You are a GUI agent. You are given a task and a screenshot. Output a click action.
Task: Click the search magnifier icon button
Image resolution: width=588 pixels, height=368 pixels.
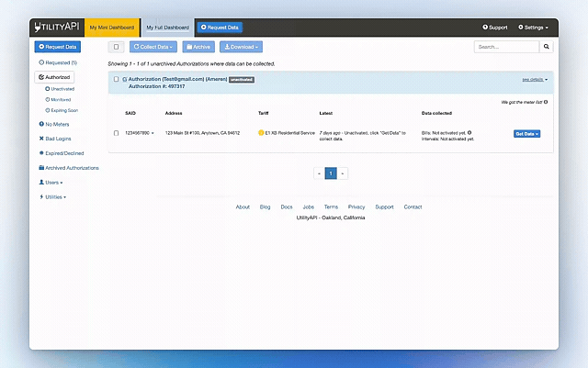coord(547,46)
